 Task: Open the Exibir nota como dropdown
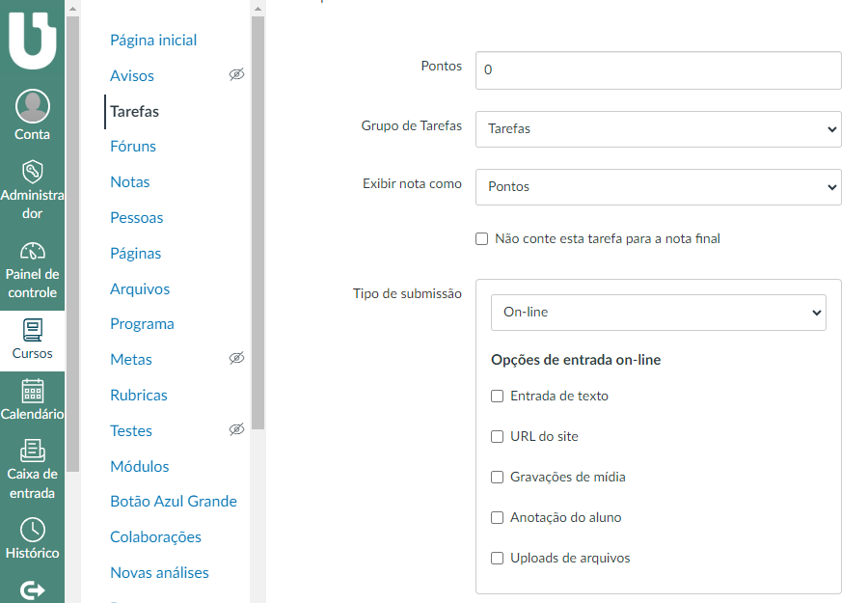pos(658,187)
